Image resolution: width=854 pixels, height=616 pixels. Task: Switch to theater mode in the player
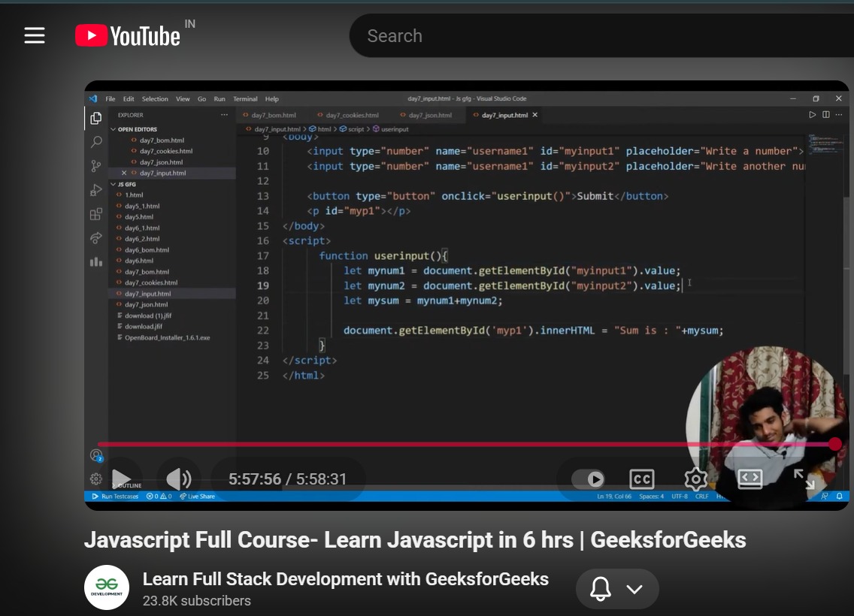pyautogui.click(x=750, y=479)
